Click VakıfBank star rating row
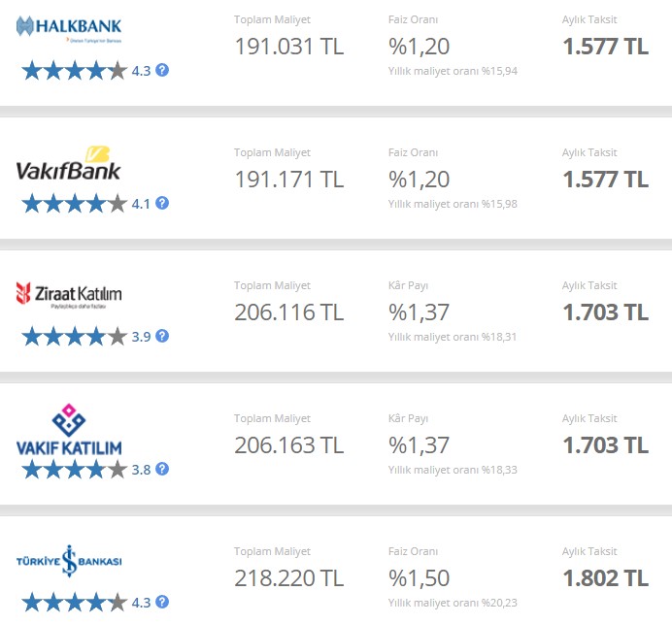The image size is (672, 624). [x=75, y=204]
